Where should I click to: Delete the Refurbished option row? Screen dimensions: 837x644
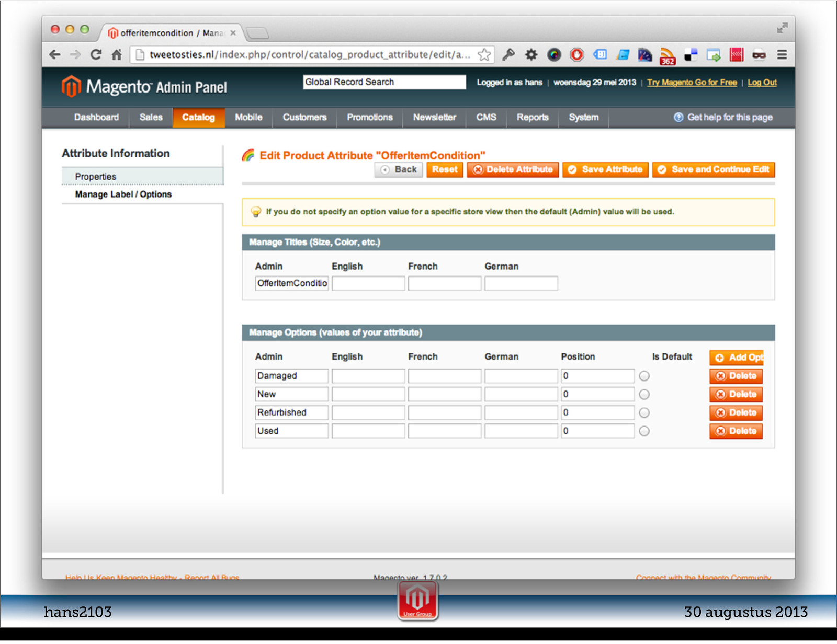(x=736, y=413)
